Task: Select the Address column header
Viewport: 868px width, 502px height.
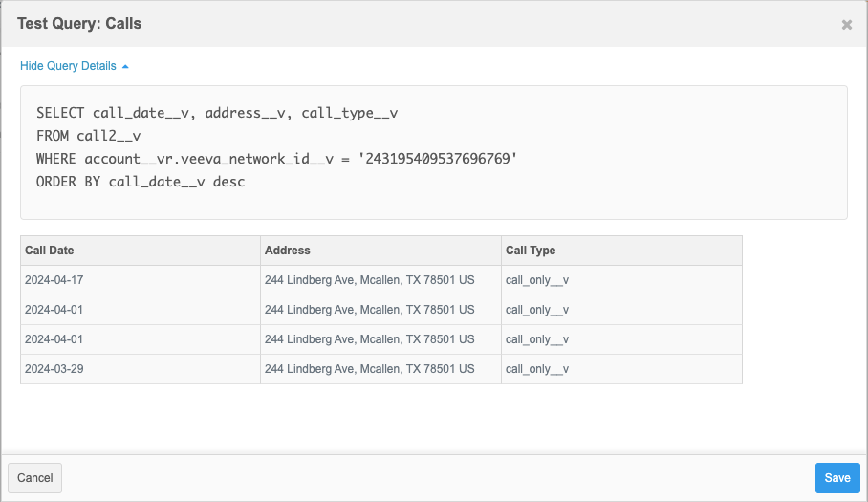Action: [288, 251]
